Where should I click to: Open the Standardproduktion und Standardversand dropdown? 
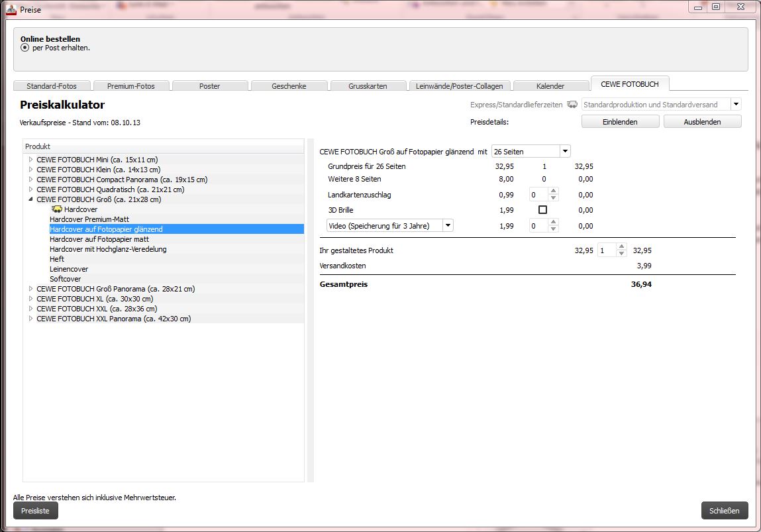pos(736,105)
